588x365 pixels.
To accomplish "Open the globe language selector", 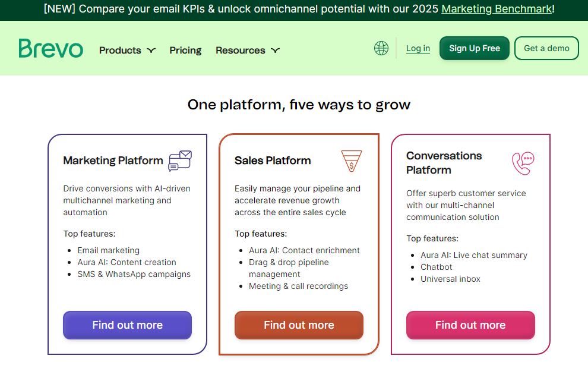I will 381,48.
